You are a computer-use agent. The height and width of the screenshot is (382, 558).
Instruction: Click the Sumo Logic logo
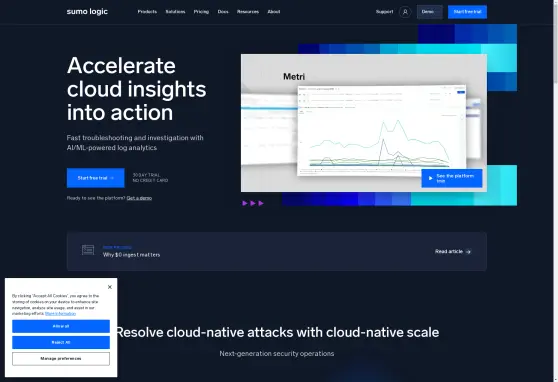pyautogui.click(x=87, y=12)
